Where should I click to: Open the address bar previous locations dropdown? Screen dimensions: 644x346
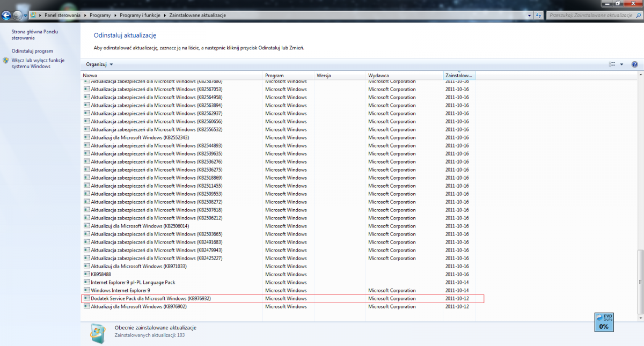click(529, 16)
